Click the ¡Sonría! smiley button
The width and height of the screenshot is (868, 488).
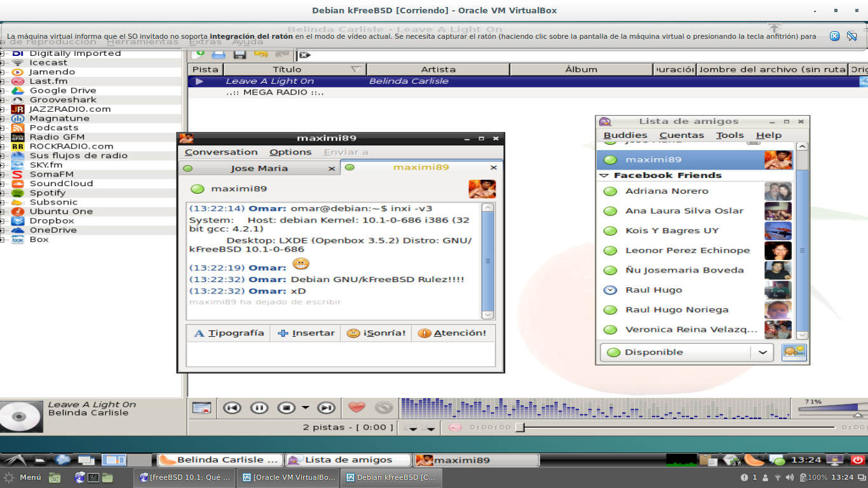click(x=377, y=333)
